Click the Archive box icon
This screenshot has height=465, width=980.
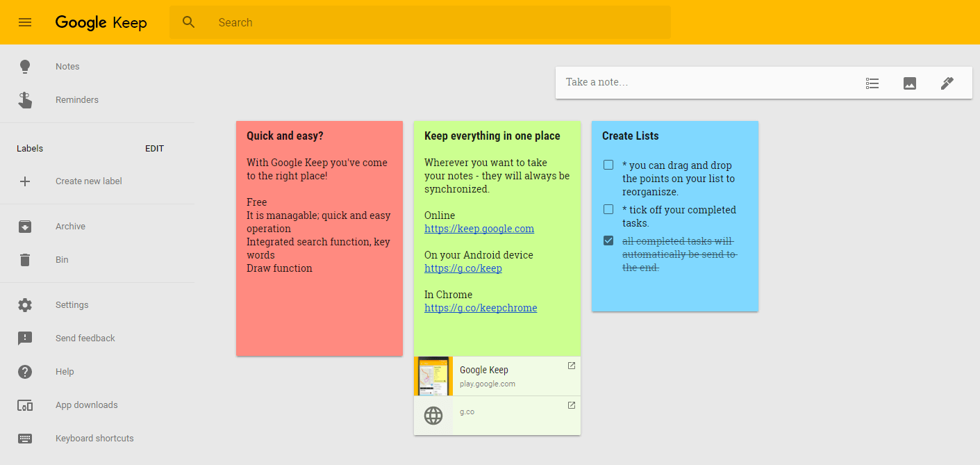pos(25,227)
